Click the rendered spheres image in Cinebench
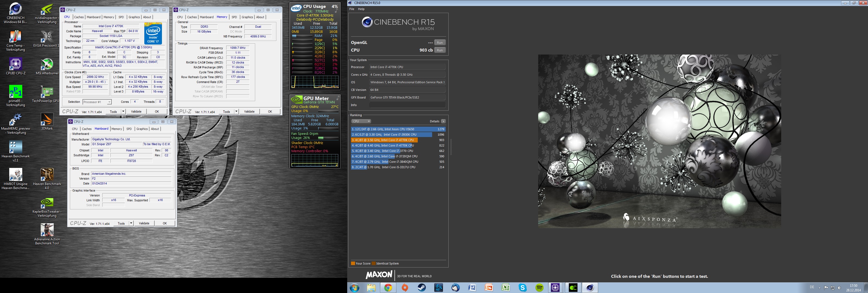 pyautogui.click(x=659, y=141)
